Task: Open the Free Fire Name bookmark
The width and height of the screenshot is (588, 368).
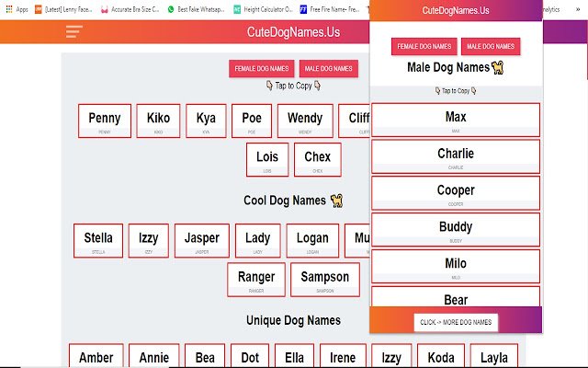Action: tap(330, 9)
